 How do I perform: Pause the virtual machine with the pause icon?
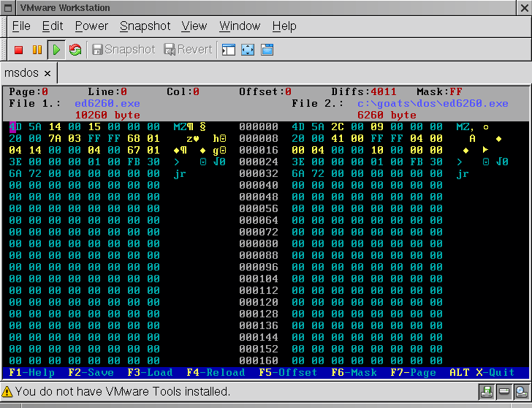[x=37, y=50]
